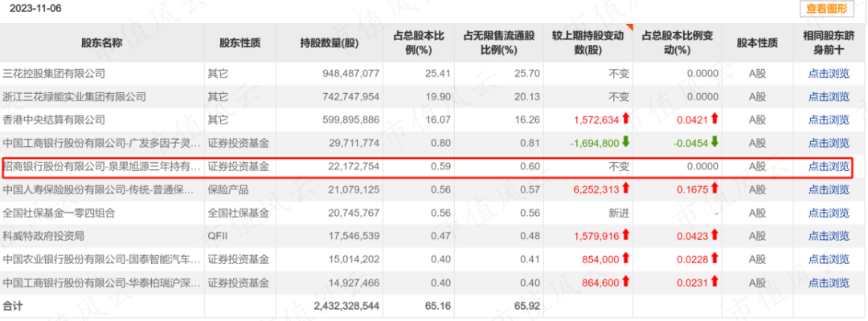Click total float percentage 65.92
868x321 pixels.
[x=527, y=305]
